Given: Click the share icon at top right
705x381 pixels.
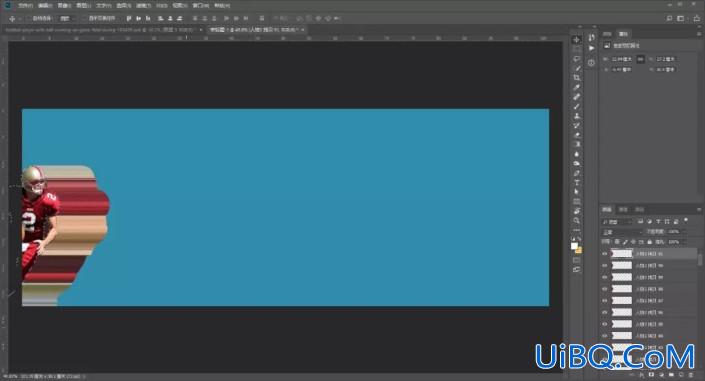Looking at the screenshot, I should click(x=697, y=18).
